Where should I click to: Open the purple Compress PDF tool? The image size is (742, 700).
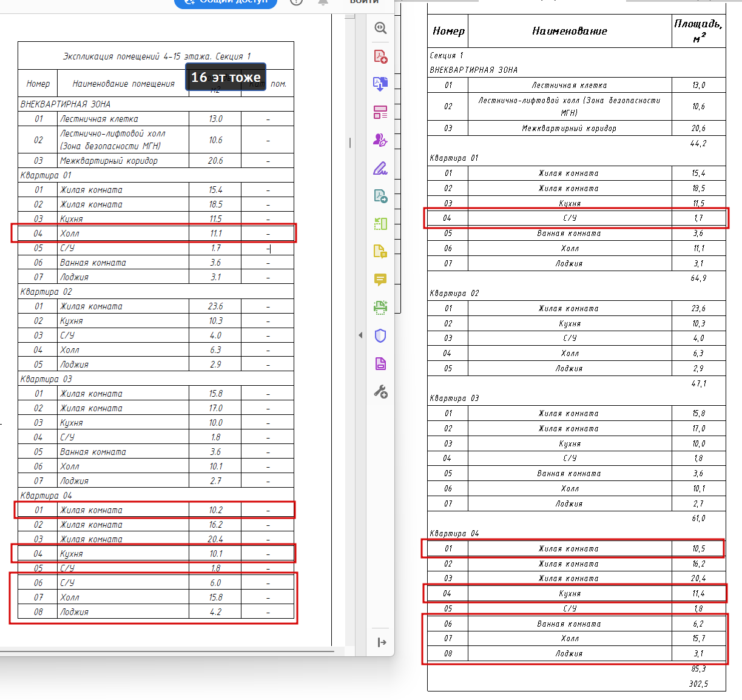tap(380, 364)
